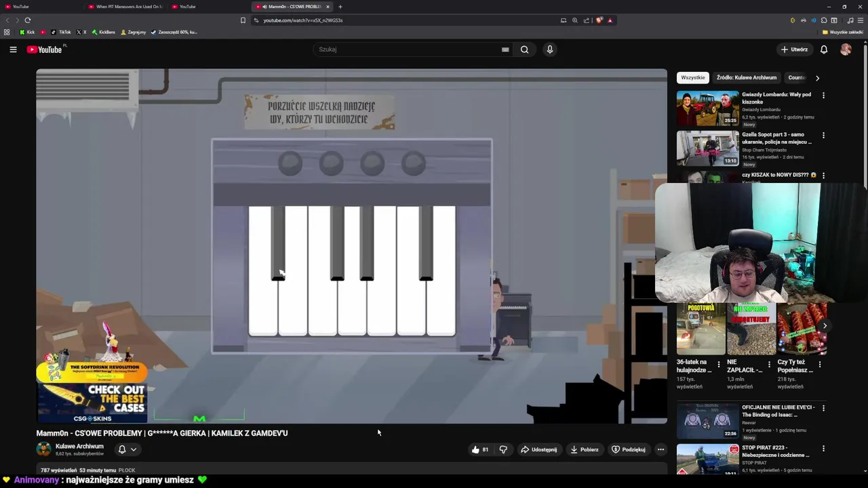The width and height of the screenshot is (868, 488).
Task: Like the video with thumbs up
Action: tap(480, 449)
